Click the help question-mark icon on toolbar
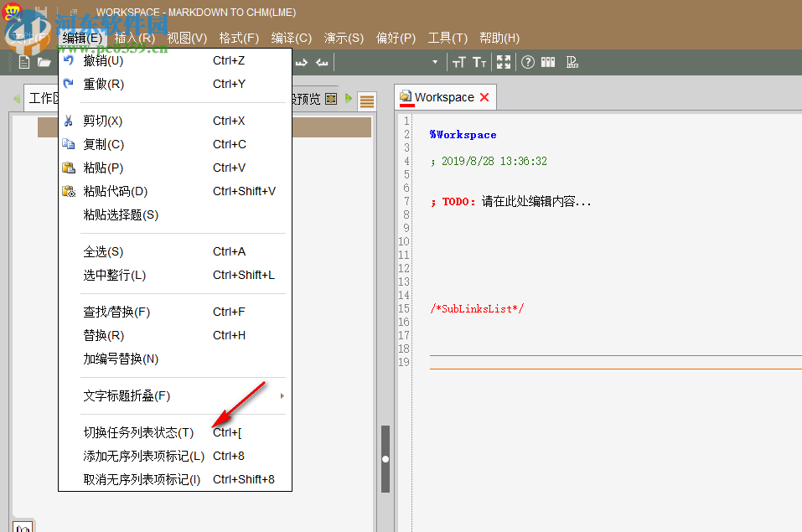 point(527,61)
